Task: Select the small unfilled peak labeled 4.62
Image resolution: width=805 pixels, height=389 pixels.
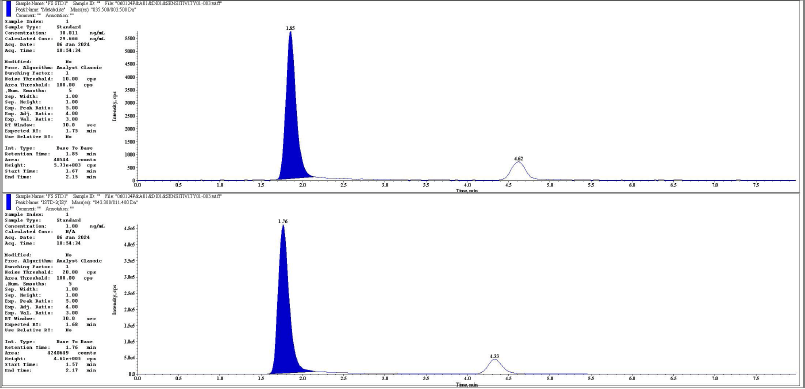Action: pos(518,171)
